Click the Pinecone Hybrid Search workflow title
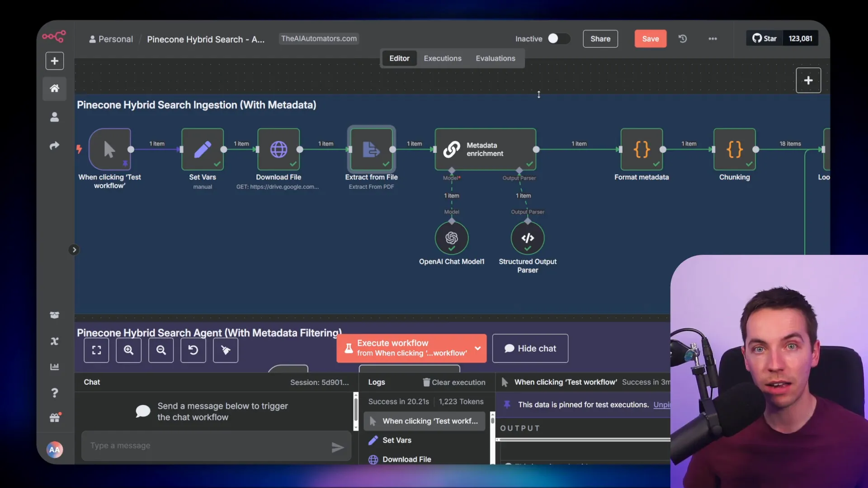The image size is (868, 488). pos(206,39)
